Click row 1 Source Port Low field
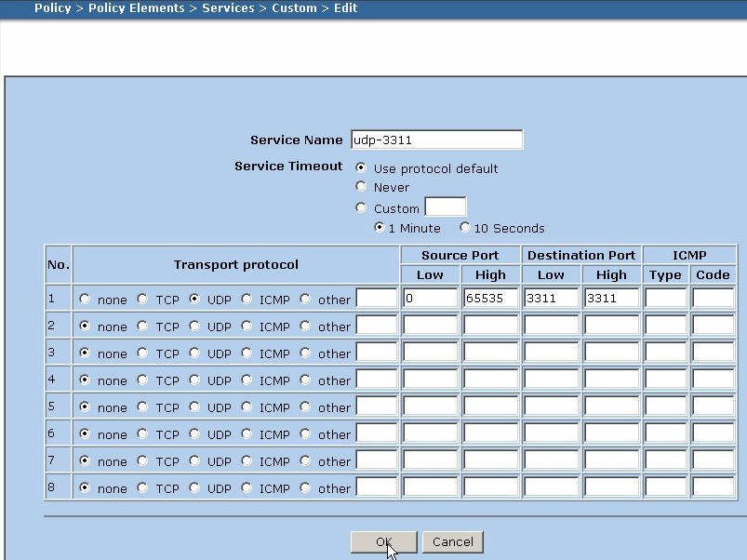 (x=430, y=299)
